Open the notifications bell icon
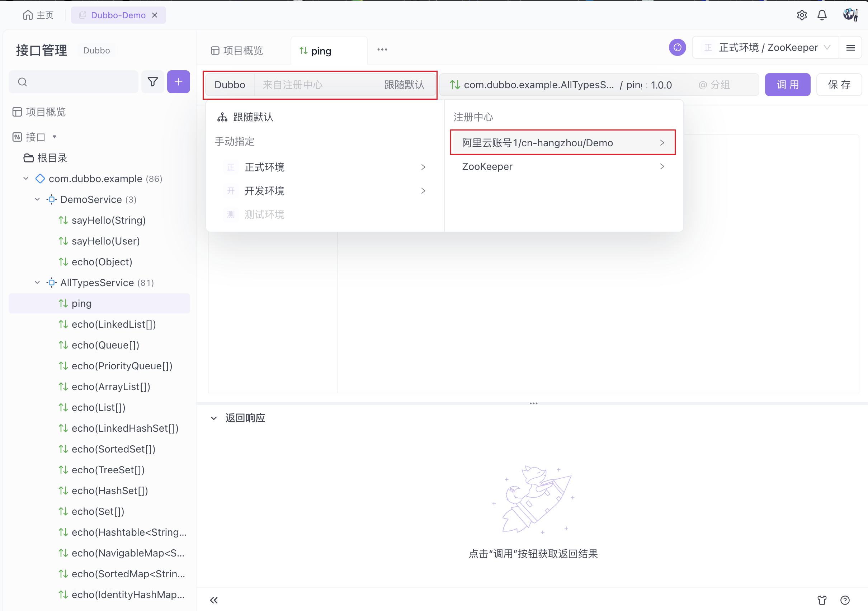This screenshot has width=868, height=611. point(822,15)
